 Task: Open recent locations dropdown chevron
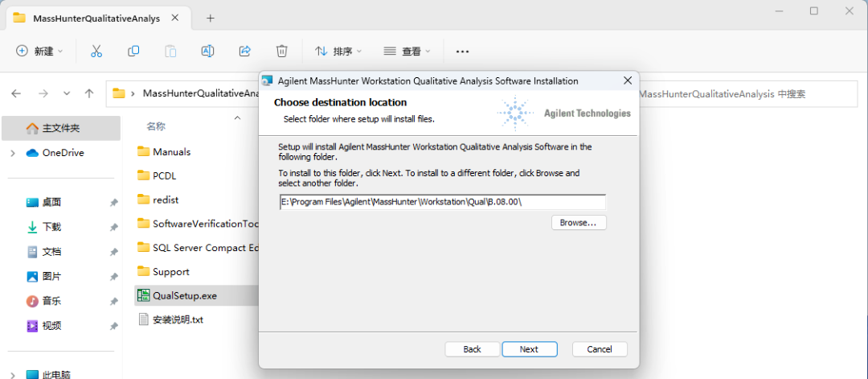pos(67,93)
